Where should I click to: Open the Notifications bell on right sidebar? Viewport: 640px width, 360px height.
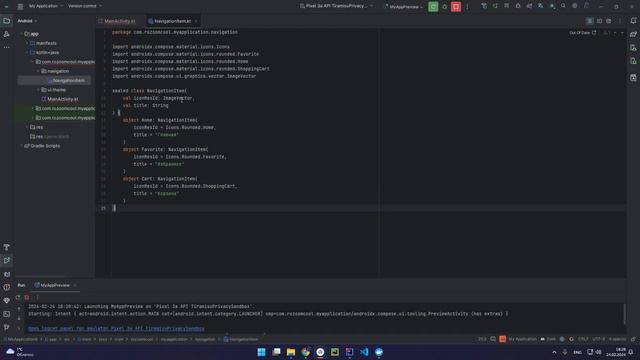633,21
